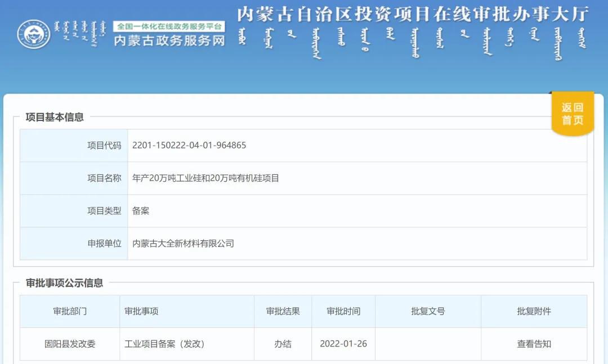
Task: Click the applicant 内蒙古大全新材料有限公司
Action: tap(183, 244)
